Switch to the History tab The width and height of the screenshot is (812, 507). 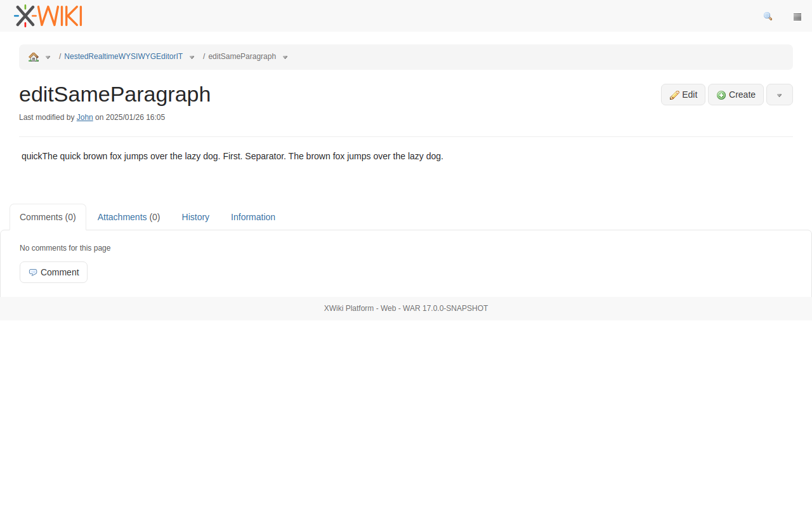pyautogui.click(x=195, y=217)
